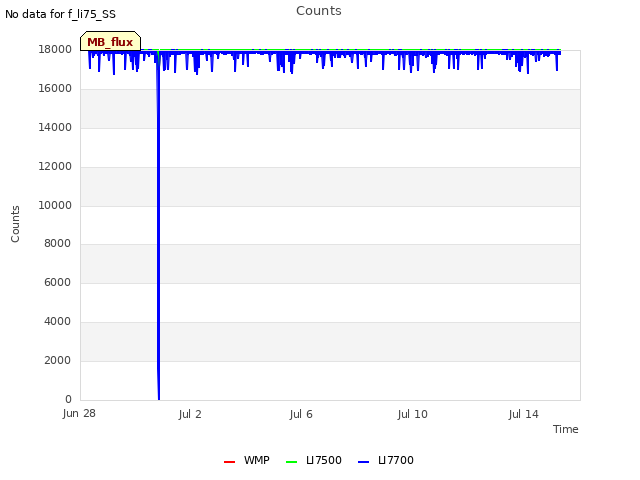Toggle the WMP series in legend
The width and height of the screenshot is (640, 480).
[247, 460]
